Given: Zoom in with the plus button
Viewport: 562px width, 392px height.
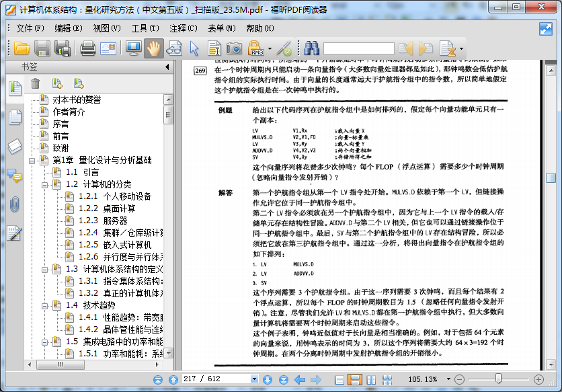Looking at the screenshot, I should click(538, 379).
